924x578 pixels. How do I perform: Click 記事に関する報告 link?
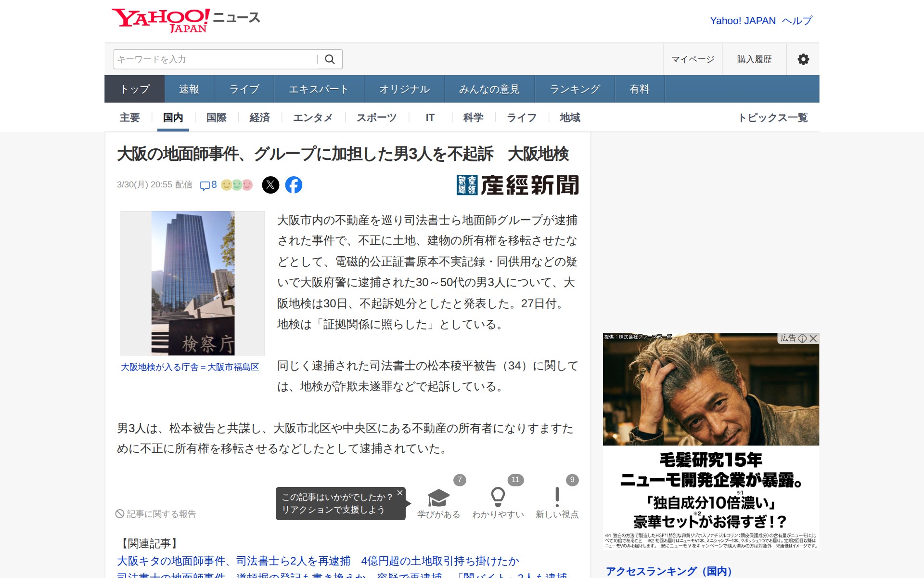pyautogui.click(x=156, y=514)
